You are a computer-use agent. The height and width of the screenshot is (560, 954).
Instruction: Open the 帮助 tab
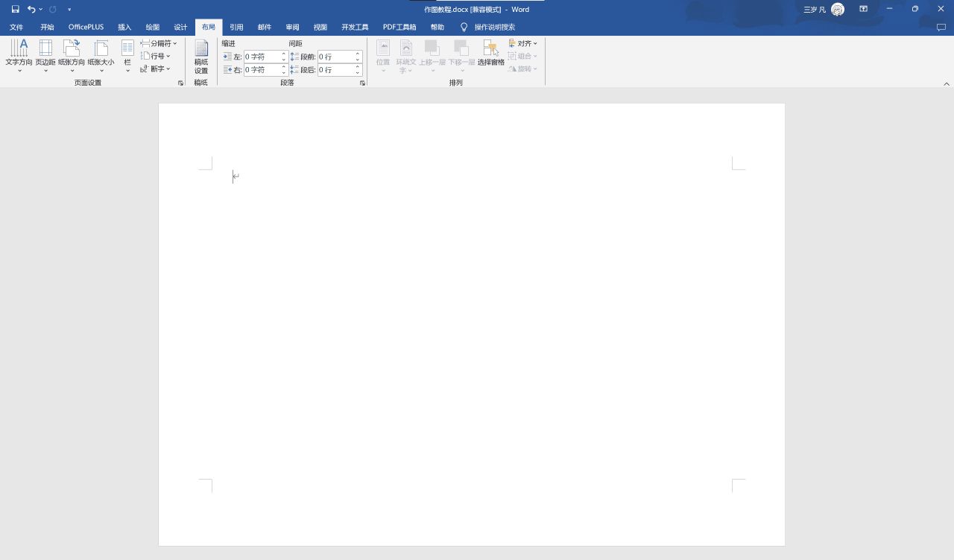(437, 27)
